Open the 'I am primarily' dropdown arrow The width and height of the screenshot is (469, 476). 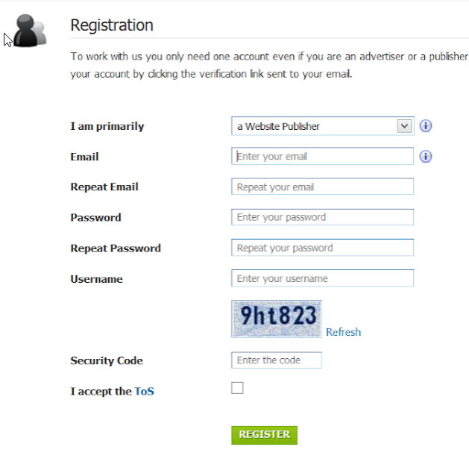click(404, 126)
